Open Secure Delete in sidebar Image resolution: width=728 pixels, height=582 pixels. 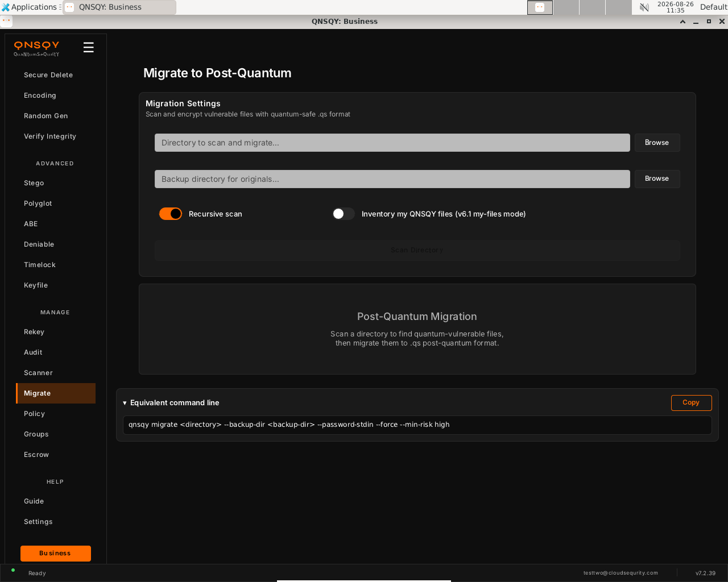click(x=56, y=75)
